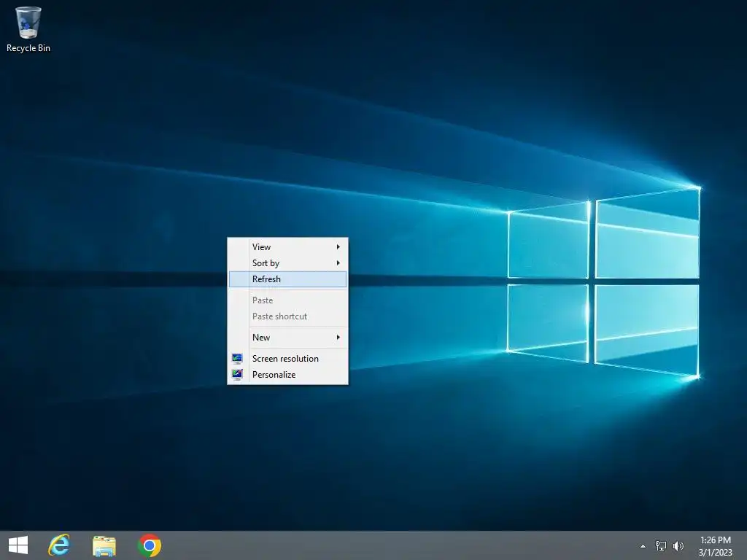This screenshot has height=560, width=747.
Task: Click the greyed-out Paste entry
Action: 287,300
